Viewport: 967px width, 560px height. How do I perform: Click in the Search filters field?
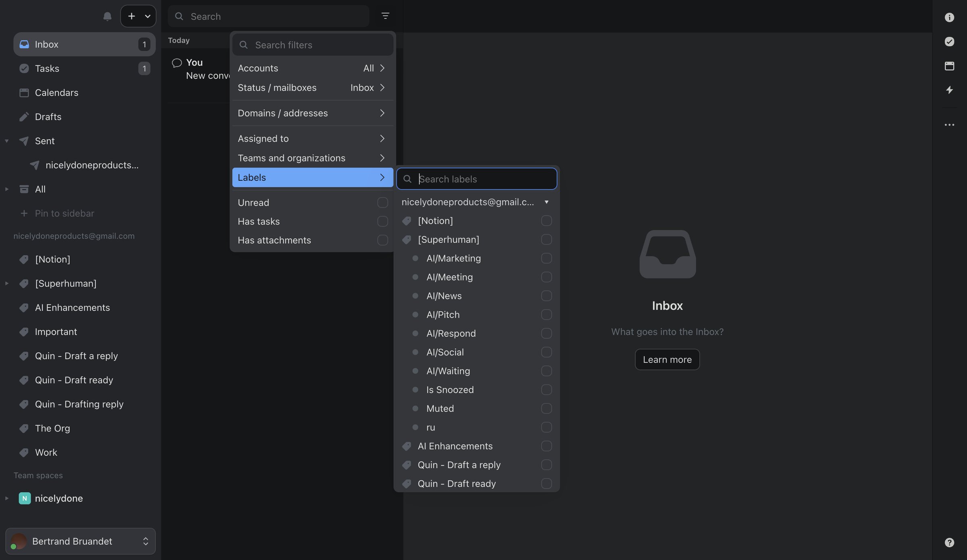[x=313, y=45]
